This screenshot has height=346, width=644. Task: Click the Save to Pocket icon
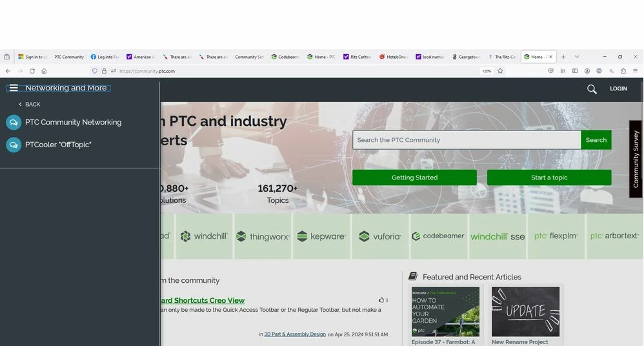click(x=551, y=70)
